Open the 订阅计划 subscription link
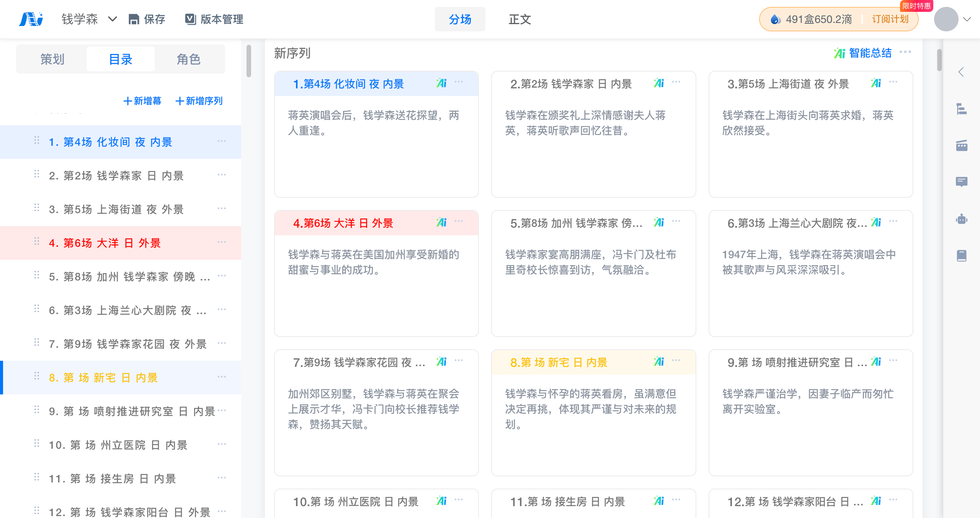 [x=890, y=19]
